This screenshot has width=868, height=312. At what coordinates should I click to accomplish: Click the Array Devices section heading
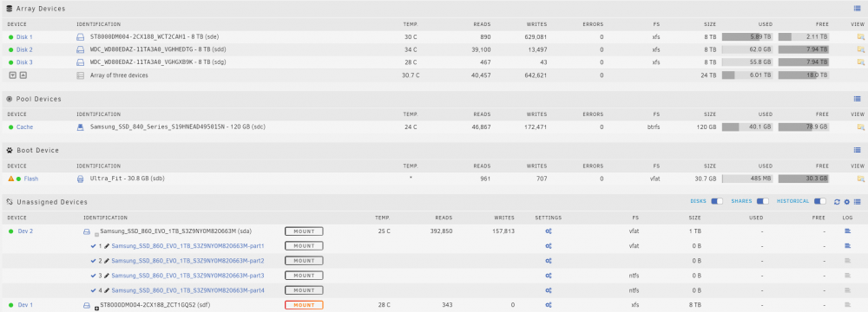tap(41, 9)
